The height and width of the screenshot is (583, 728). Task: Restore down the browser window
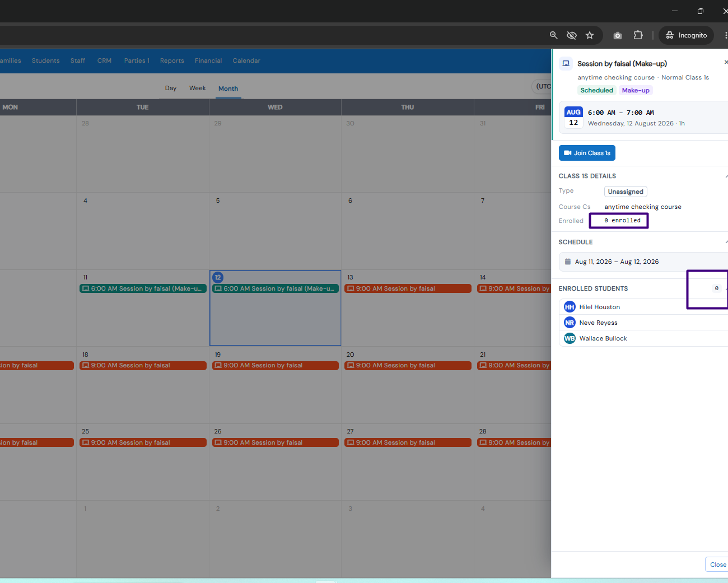pos(700,11)
